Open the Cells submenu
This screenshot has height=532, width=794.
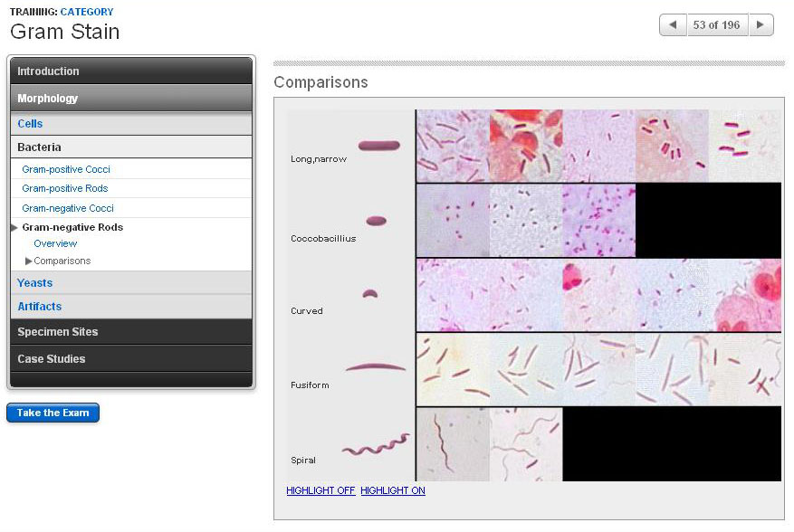tap(30, 124)
